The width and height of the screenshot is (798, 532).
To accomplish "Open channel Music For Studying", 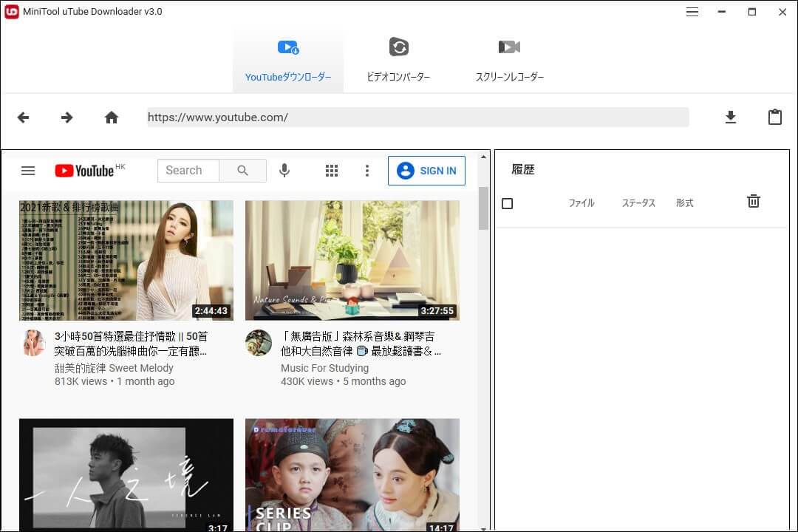I will pyautogui.click(x=324, y=368).
